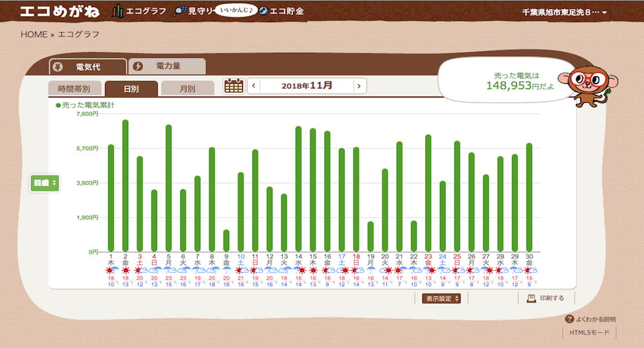The height and width of the screenshot is (348, 644).
Task: Click the 148,953円 sold electricity amount
Action: point(520,86)
